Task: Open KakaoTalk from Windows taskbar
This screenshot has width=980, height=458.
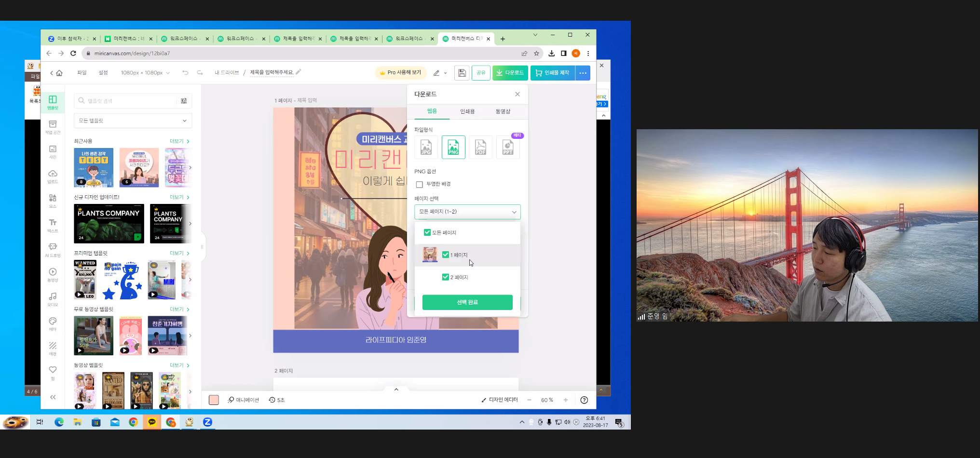Action: click(x=152, y=422)
